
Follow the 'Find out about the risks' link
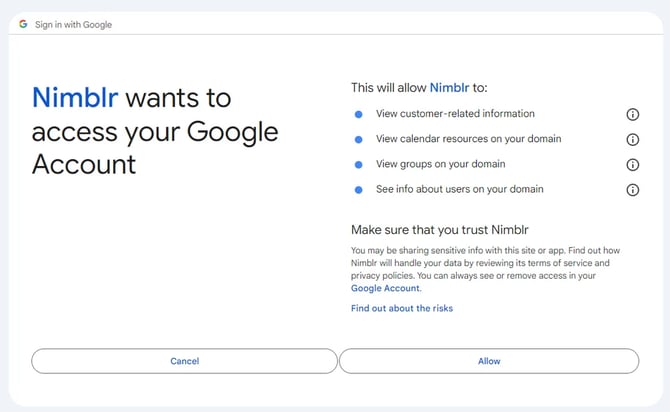402,308
